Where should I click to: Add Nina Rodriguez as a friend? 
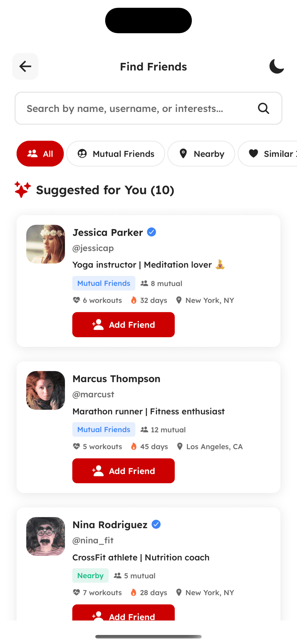(x=123, y=614)
